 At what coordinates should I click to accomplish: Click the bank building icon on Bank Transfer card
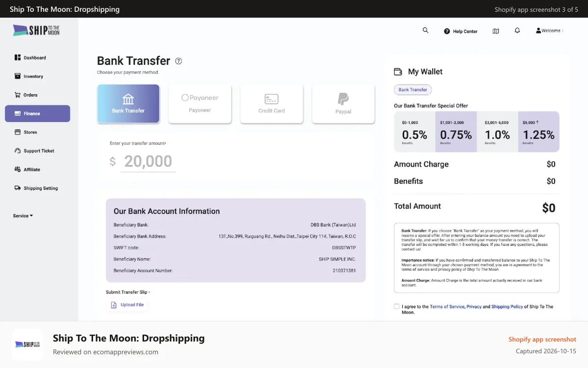128,99
